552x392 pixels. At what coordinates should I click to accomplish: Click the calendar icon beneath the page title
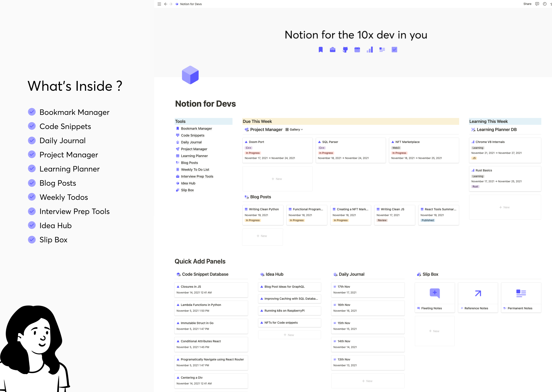(357, 50)
